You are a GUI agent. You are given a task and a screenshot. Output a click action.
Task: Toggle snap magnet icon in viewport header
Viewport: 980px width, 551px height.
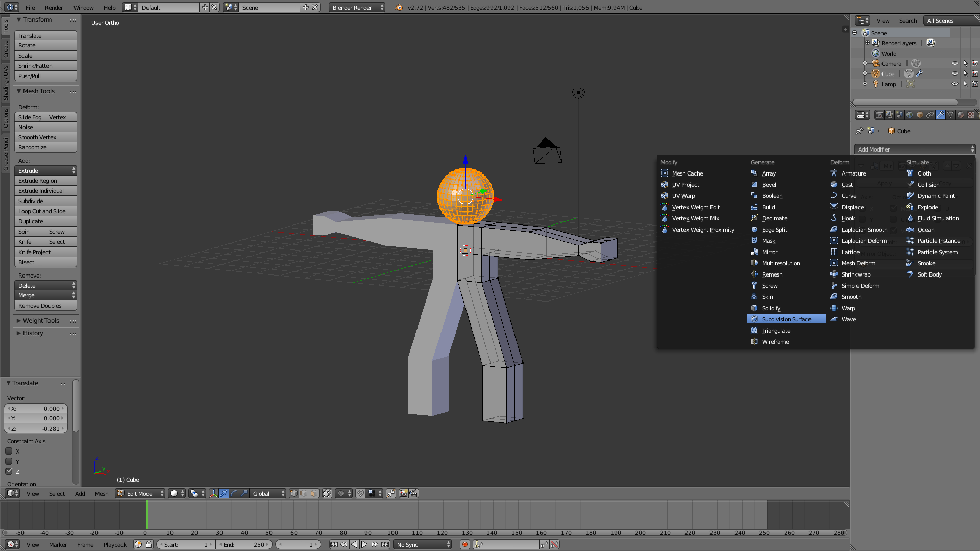[360, 493]
